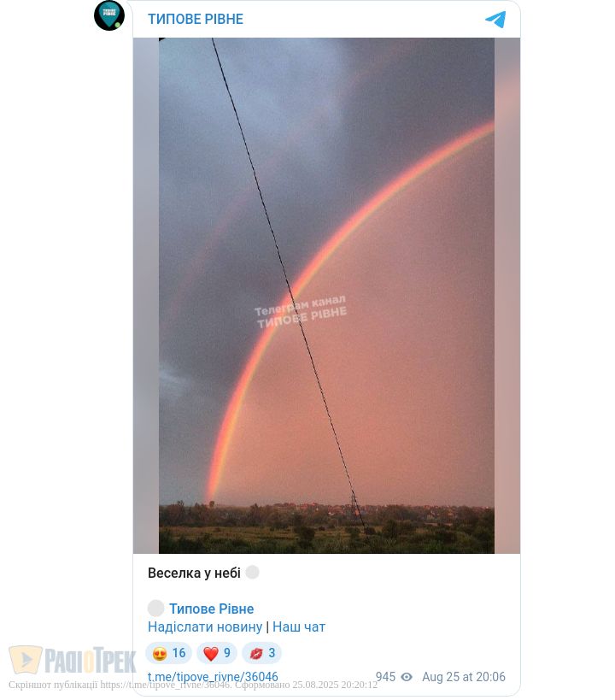Open the ТИПОВЕ РІВНЕ channel title
Viewport: 615px width, 700px height.
tap(196, 19)
